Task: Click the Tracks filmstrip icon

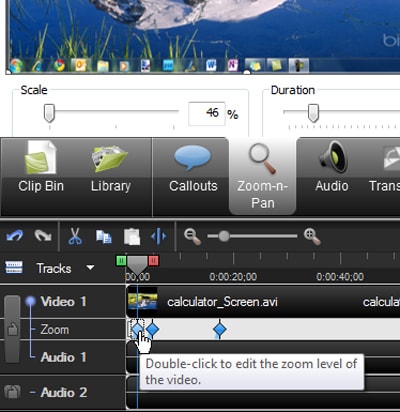Action: tap(14, 267)
